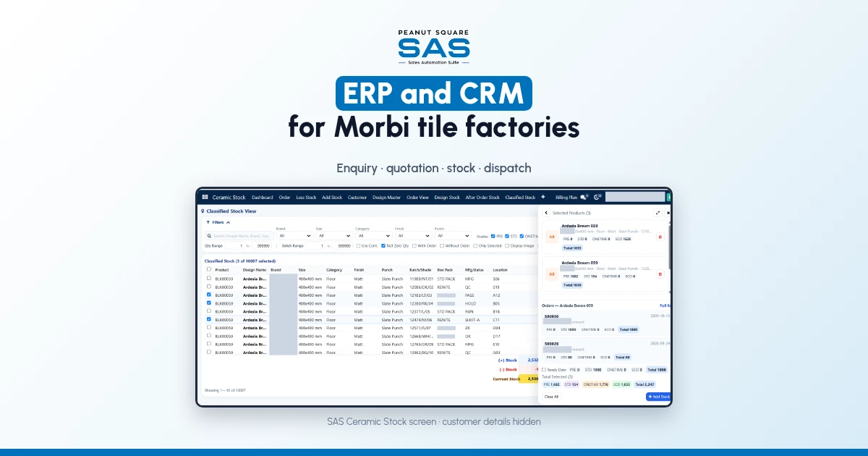Open the Billing Plan link

tap(566, 197)
